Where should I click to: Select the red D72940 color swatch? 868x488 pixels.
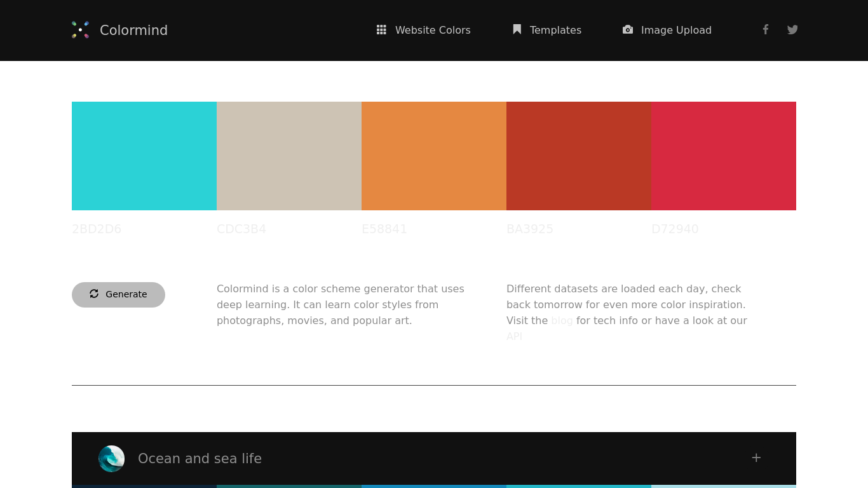pos(724,156)
